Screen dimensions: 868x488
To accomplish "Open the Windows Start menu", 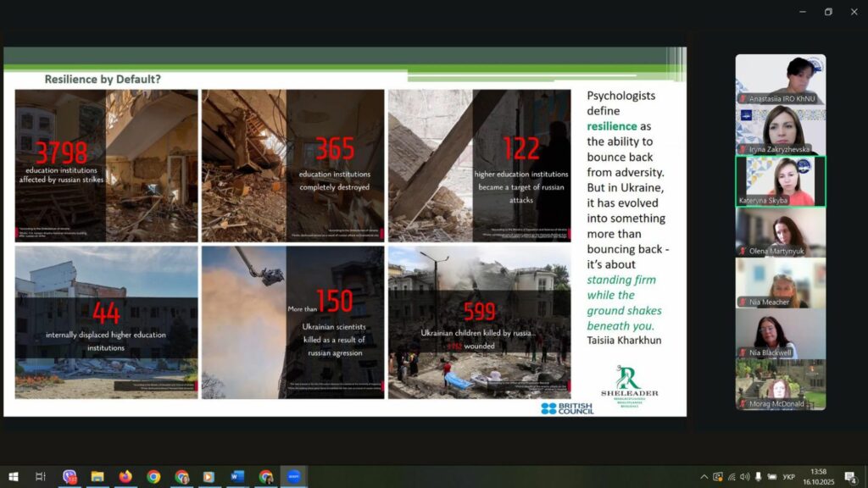I will pos(13,477).
